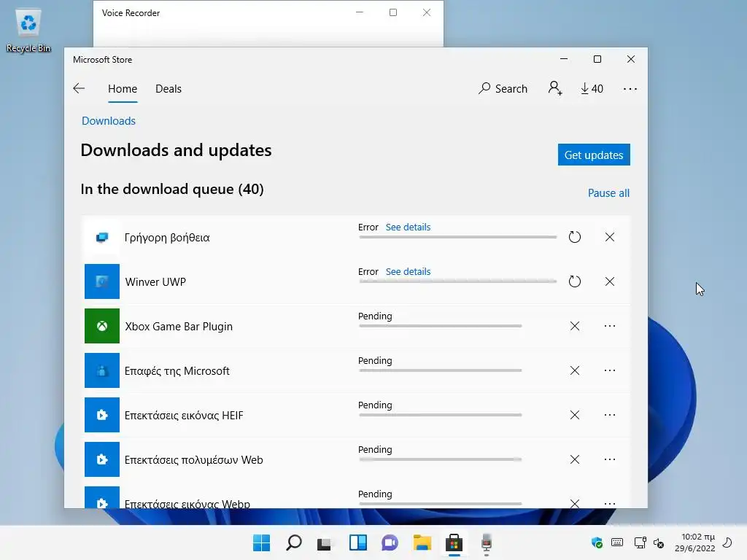Open the touch keyboard tray icon
Image resolution: width=747 pixels, height=560 pixels.
[617, 542]
